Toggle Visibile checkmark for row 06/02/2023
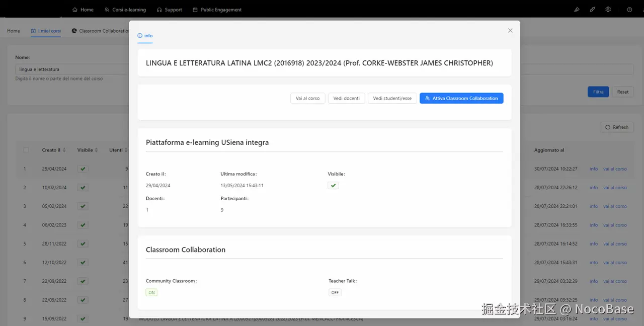 coord(83,225)
